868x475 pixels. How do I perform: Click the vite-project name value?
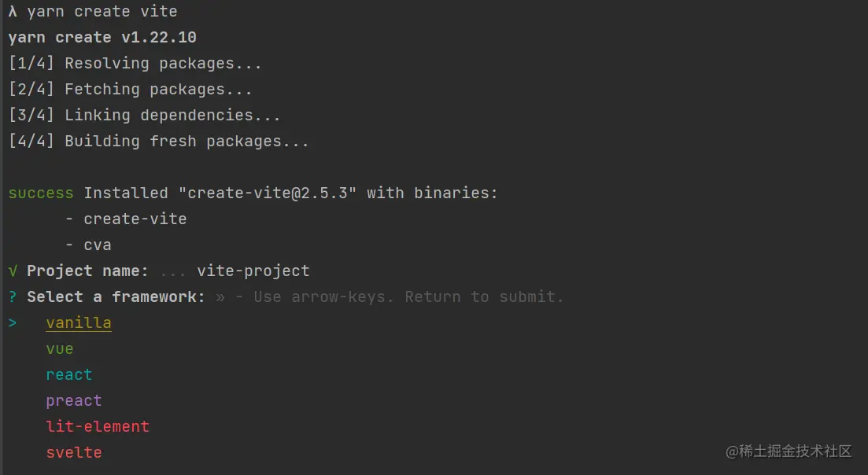pyautogui.click(x=253, y=271)
